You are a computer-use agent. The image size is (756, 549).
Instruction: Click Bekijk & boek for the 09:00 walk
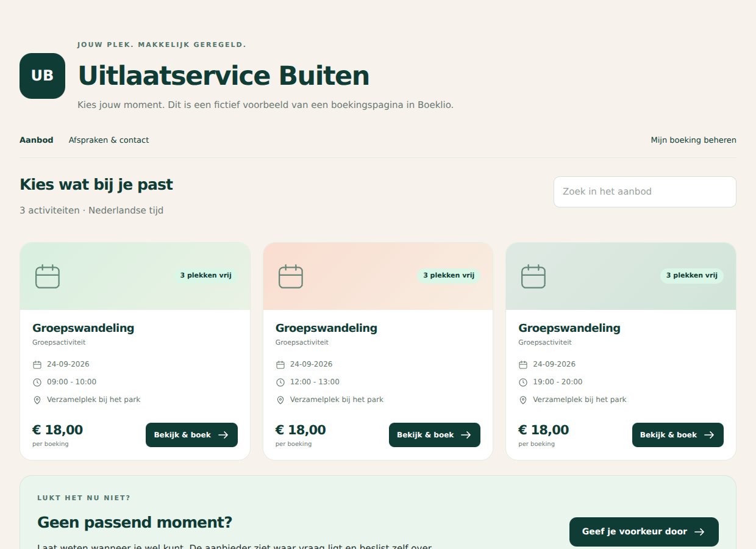tap(191, 435)
